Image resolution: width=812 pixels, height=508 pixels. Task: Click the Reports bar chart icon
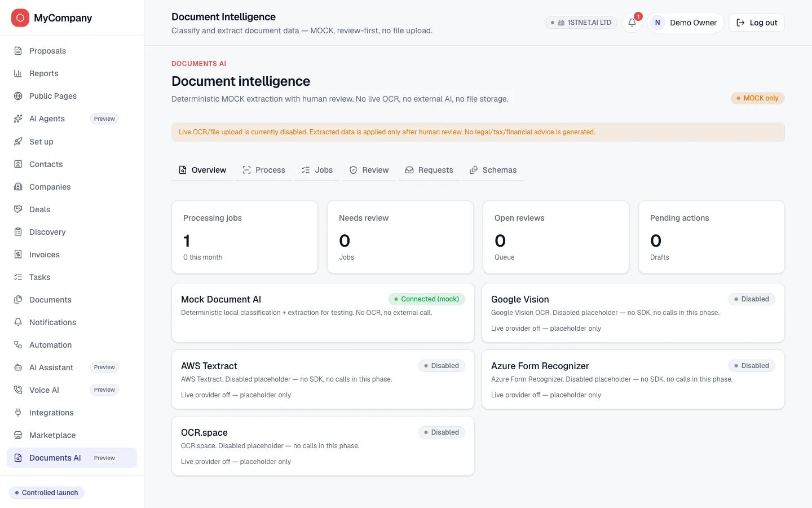pyautogui.click(x=18, y=73)
